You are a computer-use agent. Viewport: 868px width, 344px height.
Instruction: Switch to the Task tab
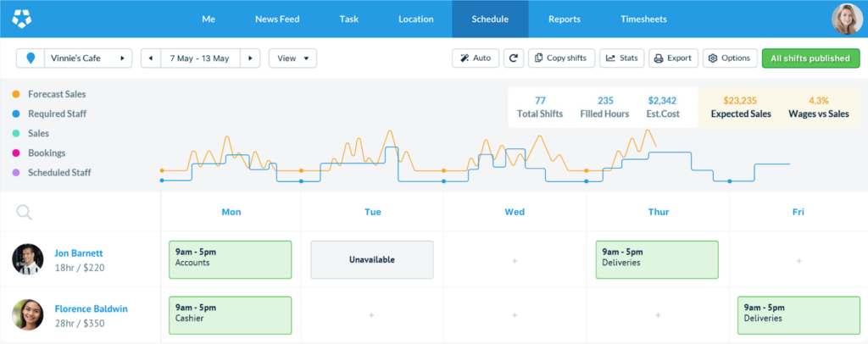pyautogui.click(x=348, y=19)
